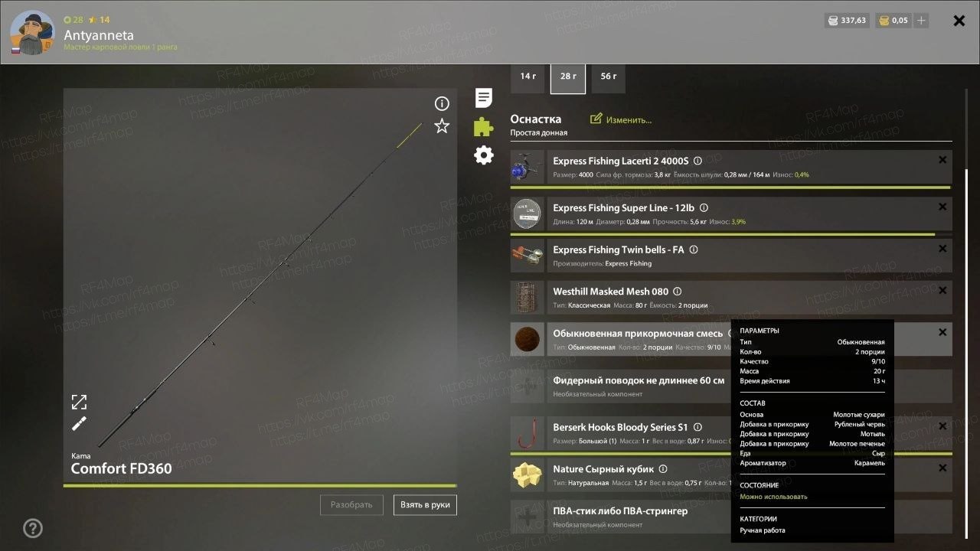980x551 pixels.
Task: Open the gear settings icon
Action: (484, 155)
